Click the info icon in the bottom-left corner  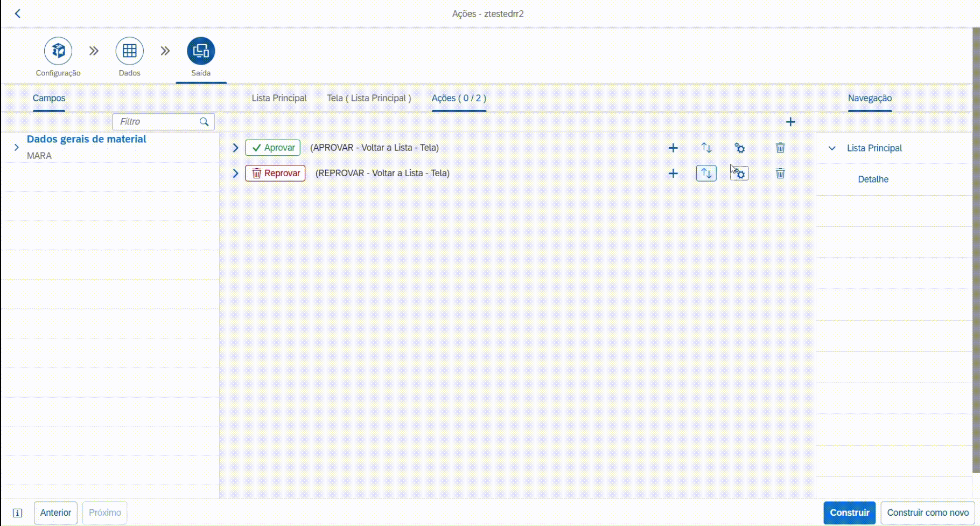pos(17,513)
